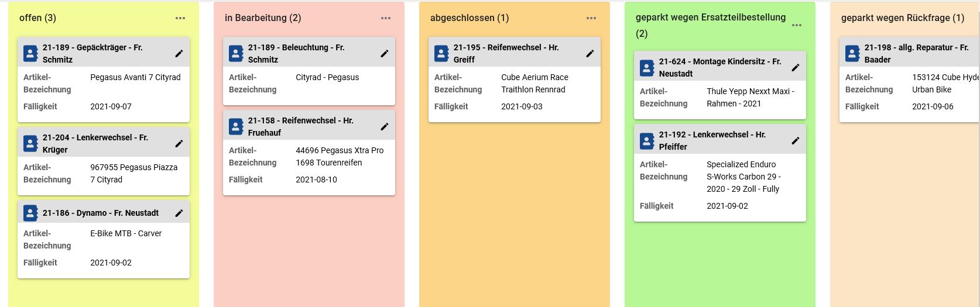Viewport: 980px width, 307px height.
Task: Open geparkt wegen Ersatzteilbestellung column menu
Action: (797, 26)
